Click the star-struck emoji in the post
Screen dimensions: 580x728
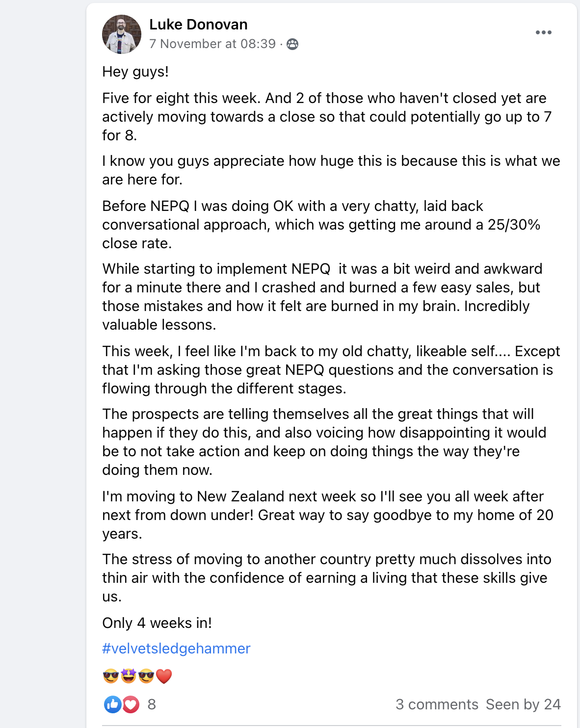pos(129,676)
